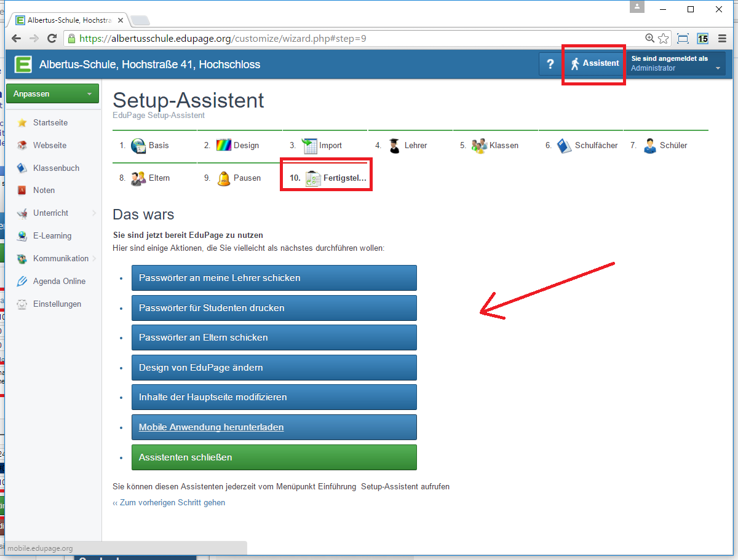Click the Eltern step people icon
The height and width of the screenshot is (560, 738).
coord(138,178)
